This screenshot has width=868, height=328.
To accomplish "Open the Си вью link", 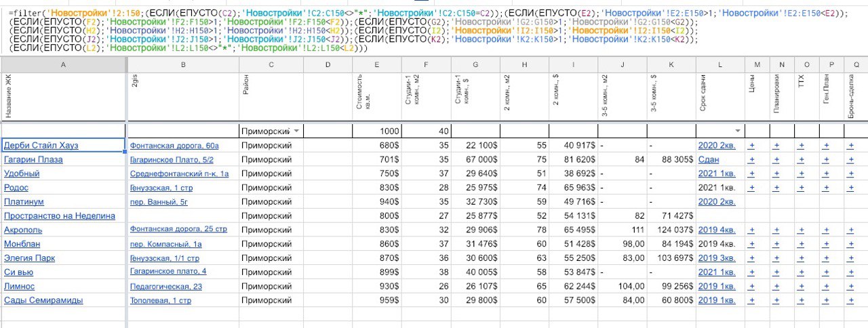I will (x=18, y=272).
